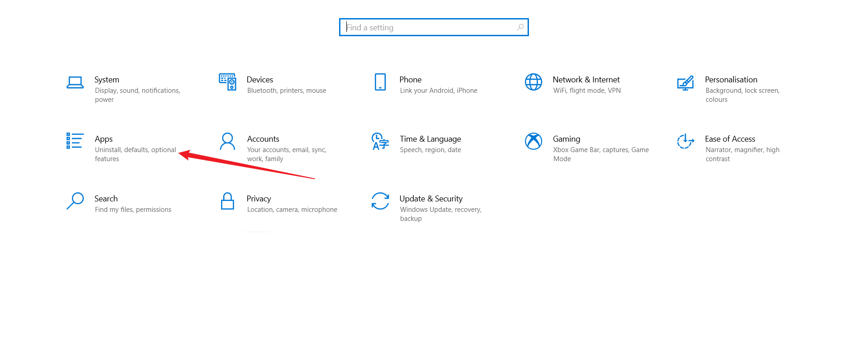Click the Network & Internet globe icon
The width and height of the screenshot is (868, 363).
tap(533, 82)
